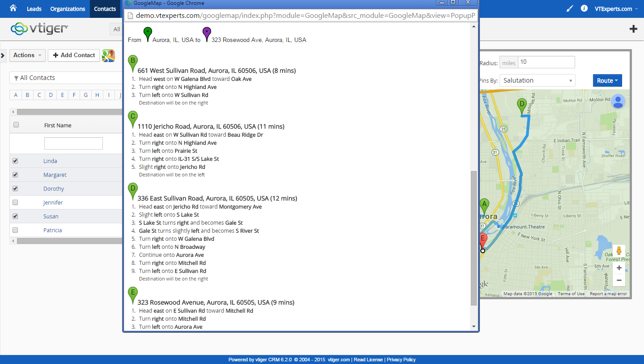Uncheck Susan's checkbox

15,216
